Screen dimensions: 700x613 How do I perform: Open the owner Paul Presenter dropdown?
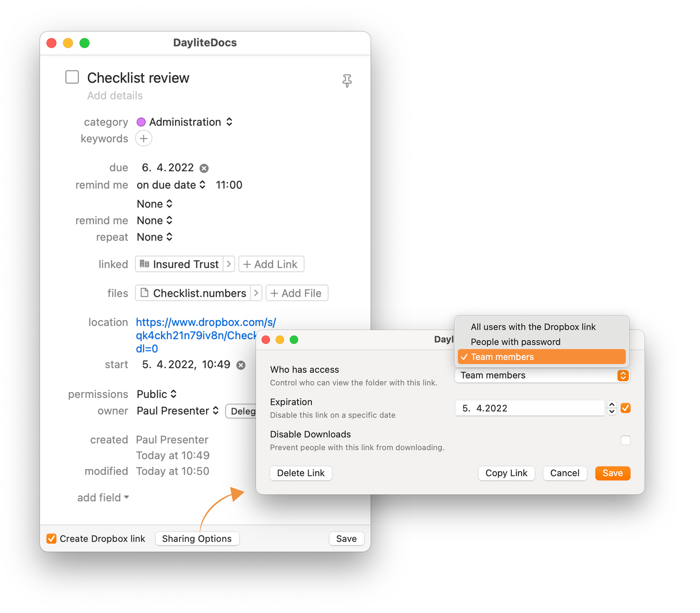177,411
